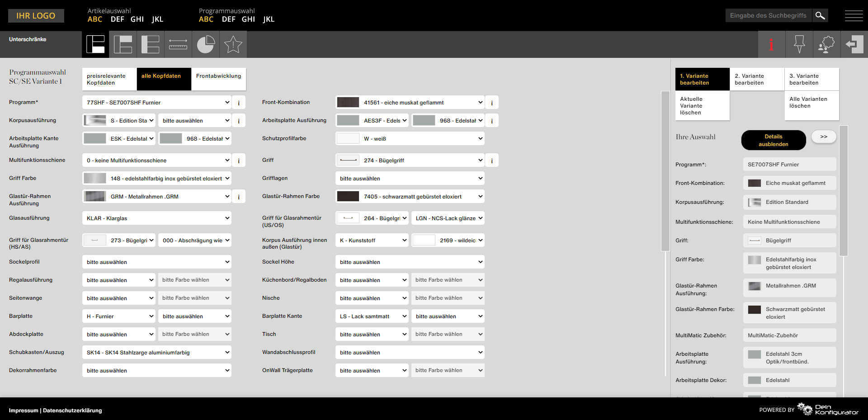
Task: Open the hamburger menu icon
Action: tap(854, 16)
